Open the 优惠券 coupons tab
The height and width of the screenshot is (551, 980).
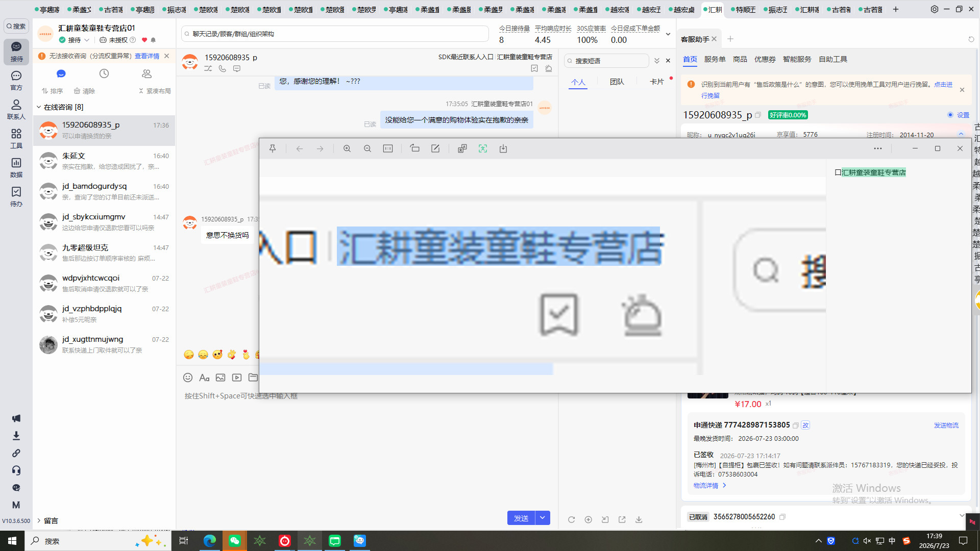pyautogui.click(x=765, y=59)
